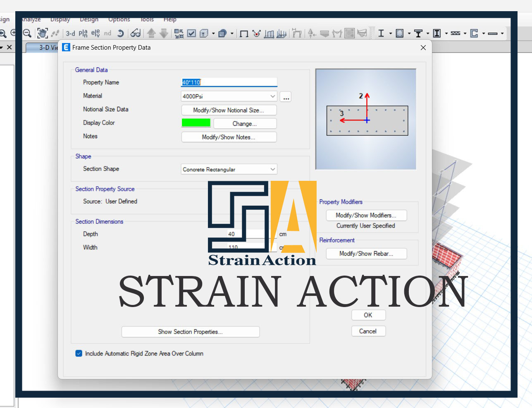Click the Property Name input field
Image resolution: width=532 pixels, height=408 pixels.
pos(229,82)
